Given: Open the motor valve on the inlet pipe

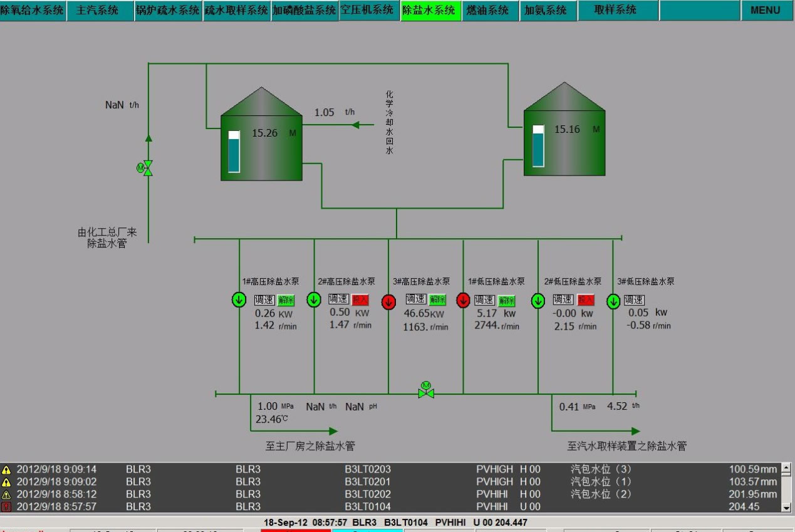Looking at the screenshot, I should [147, 168].
